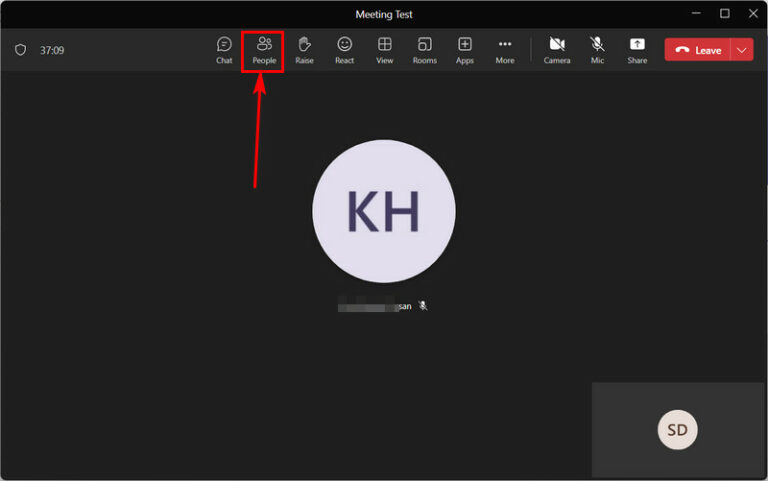This screenshot has width=768, height=481.
Task: Show the People participants list
Action: coord(264,50)
